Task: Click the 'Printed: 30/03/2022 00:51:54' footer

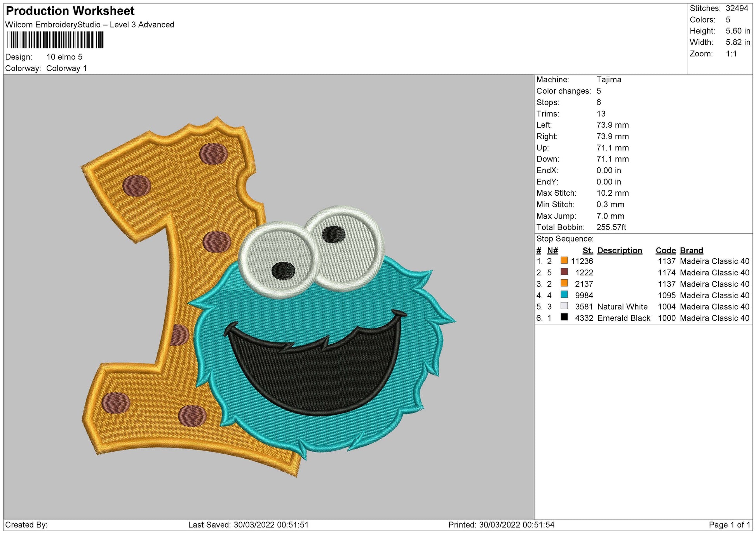Action: 501,525
